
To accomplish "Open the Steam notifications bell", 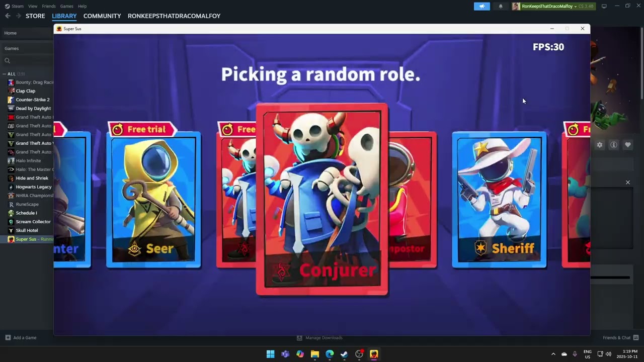I will click(x=501, y=6).
